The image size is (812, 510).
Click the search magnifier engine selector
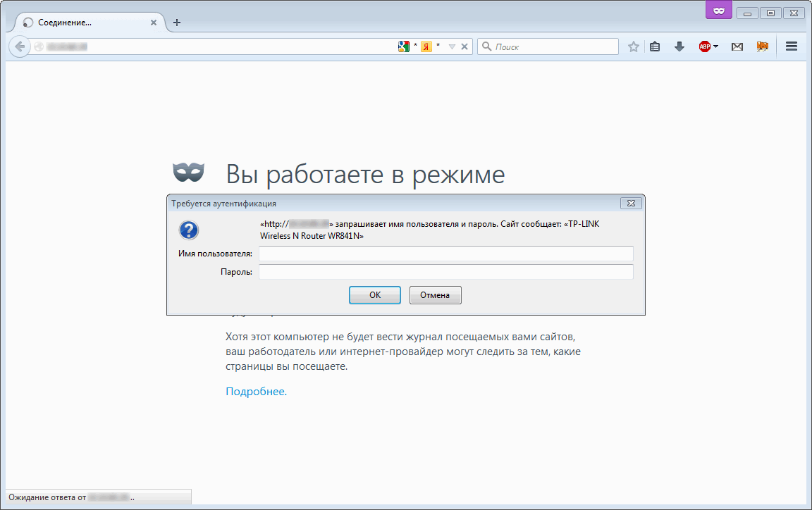tap(486, 46)
